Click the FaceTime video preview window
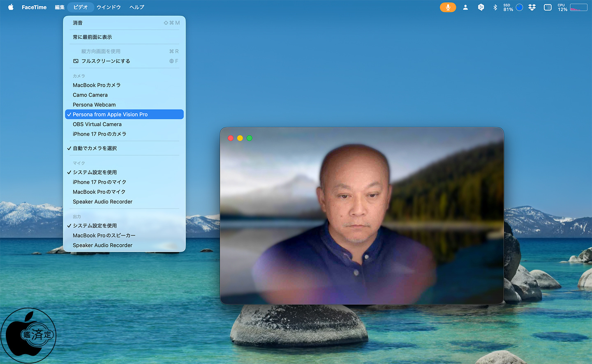This screenshot has width=592, height=364. 362,216
